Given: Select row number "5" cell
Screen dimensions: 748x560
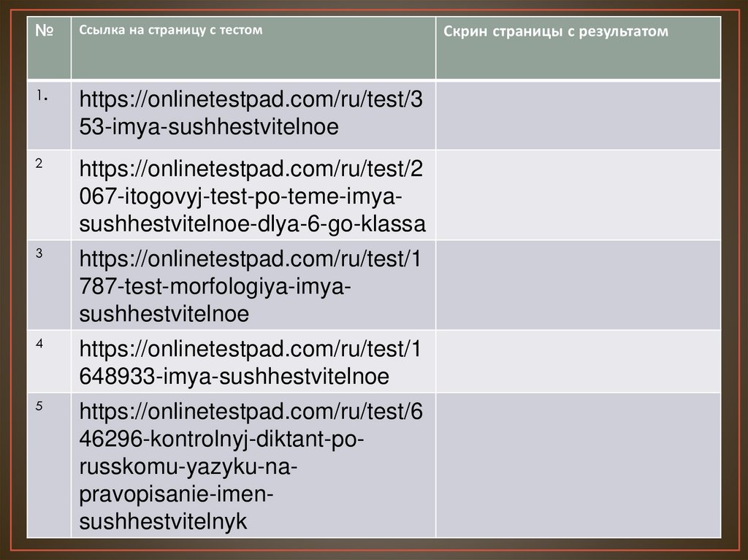Looking at the screenshot, I should 49,465.
